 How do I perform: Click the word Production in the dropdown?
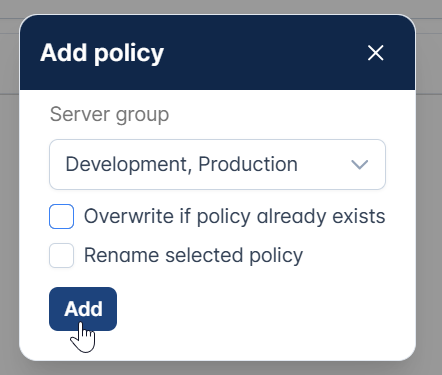tap(248, 164)
